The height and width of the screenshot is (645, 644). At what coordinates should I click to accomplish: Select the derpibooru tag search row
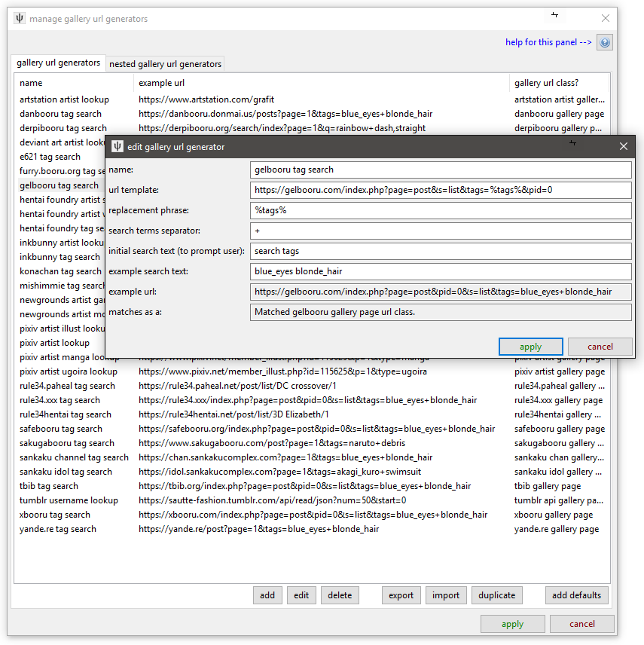coord(312,128)
